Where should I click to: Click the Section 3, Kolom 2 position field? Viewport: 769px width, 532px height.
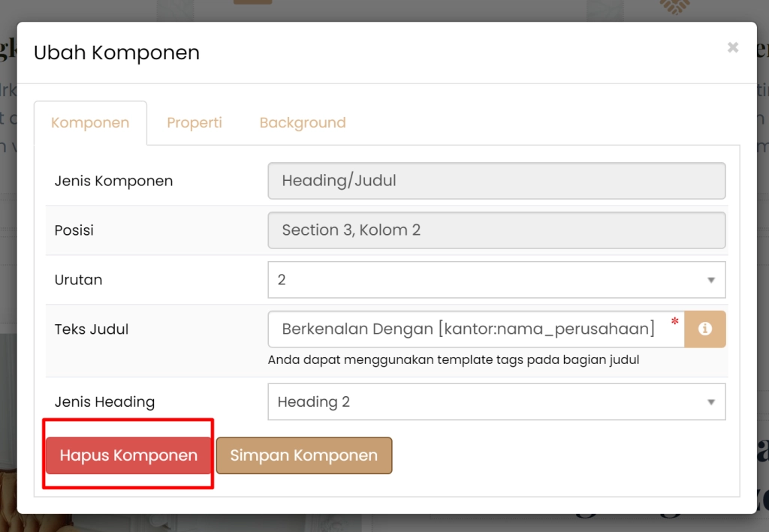(x=496, y=230)
